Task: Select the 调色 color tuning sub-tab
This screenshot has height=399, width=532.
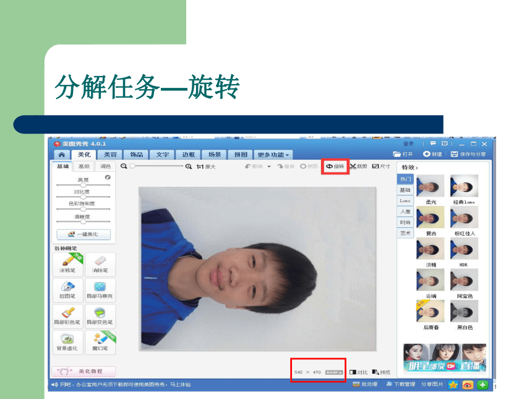Action: 106,166
